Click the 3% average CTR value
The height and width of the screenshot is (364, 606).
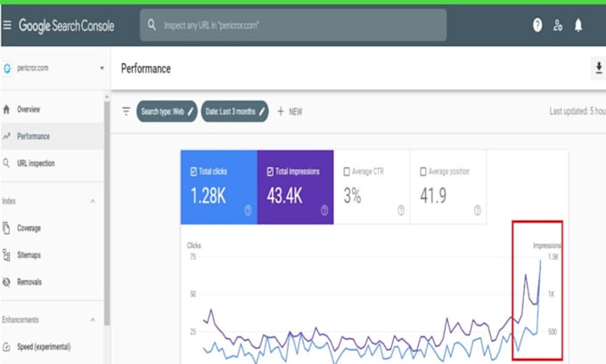click(353, 195)
